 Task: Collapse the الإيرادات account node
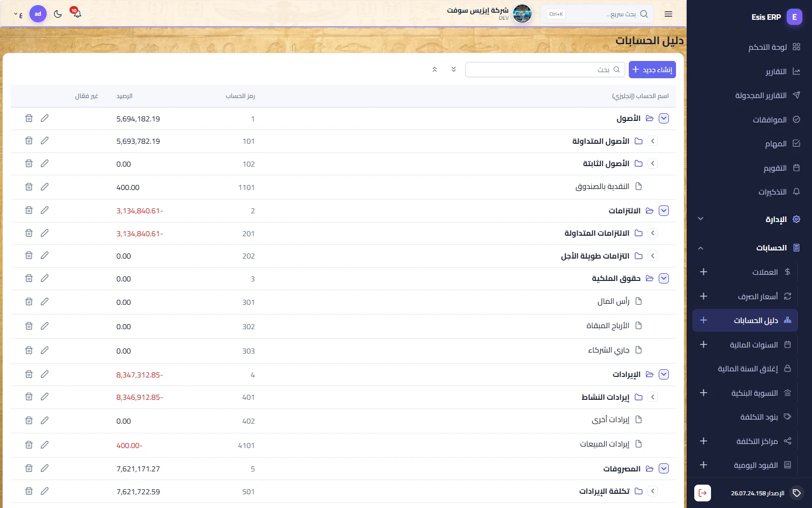[664, 374]
